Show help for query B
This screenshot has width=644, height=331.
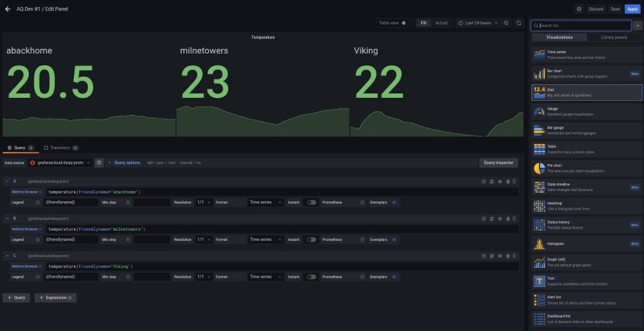point(483,218)
